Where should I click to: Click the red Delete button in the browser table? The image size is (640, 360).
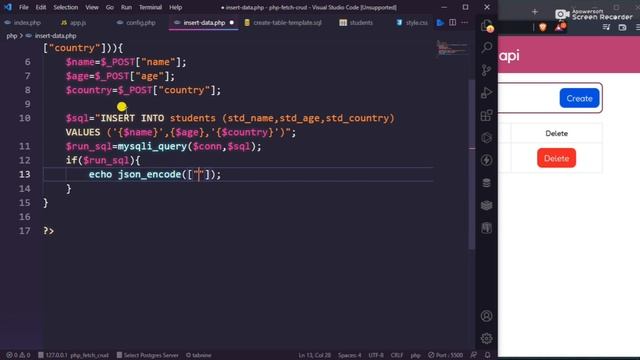pos(556,158)
